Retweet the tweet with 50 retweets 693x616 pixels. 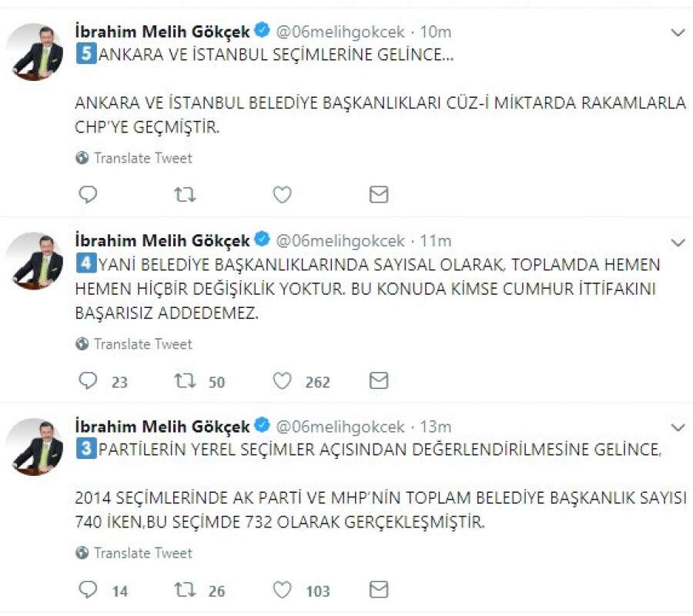185,381
